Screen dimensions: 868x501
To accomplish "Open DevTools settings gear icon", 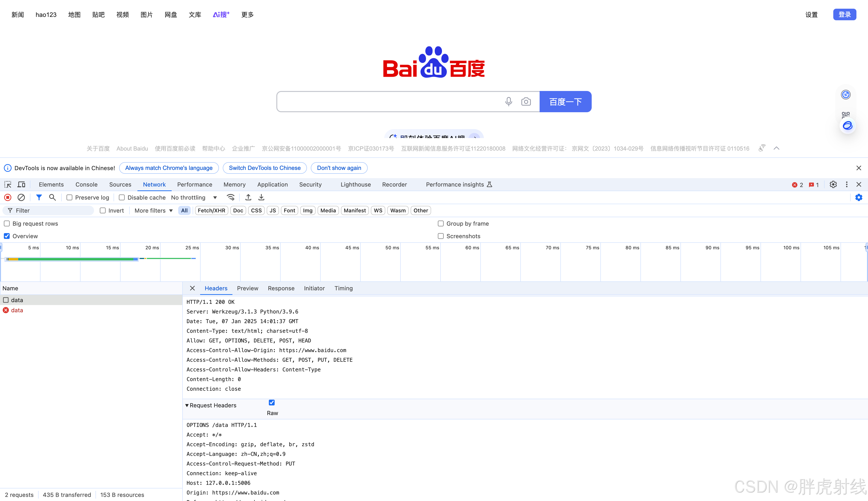I will pyautogui.click(x=833, y=184).
